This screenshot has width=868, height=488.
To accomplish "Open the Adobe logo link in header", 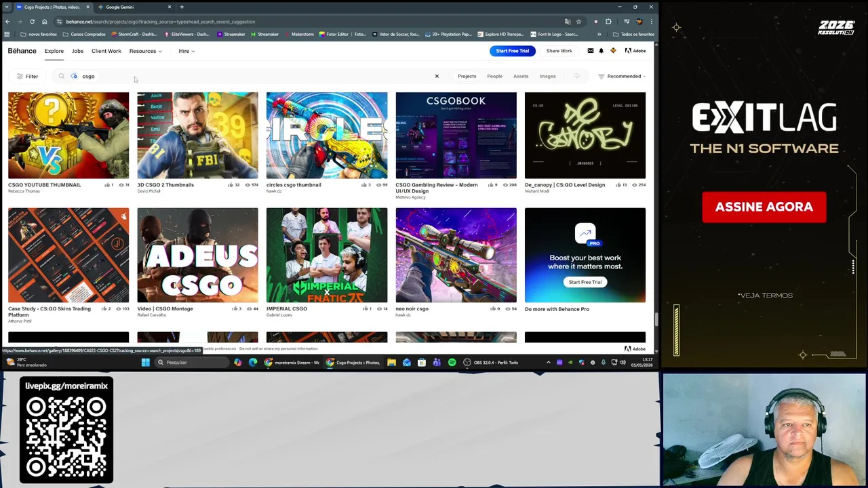I will point(635,51).
